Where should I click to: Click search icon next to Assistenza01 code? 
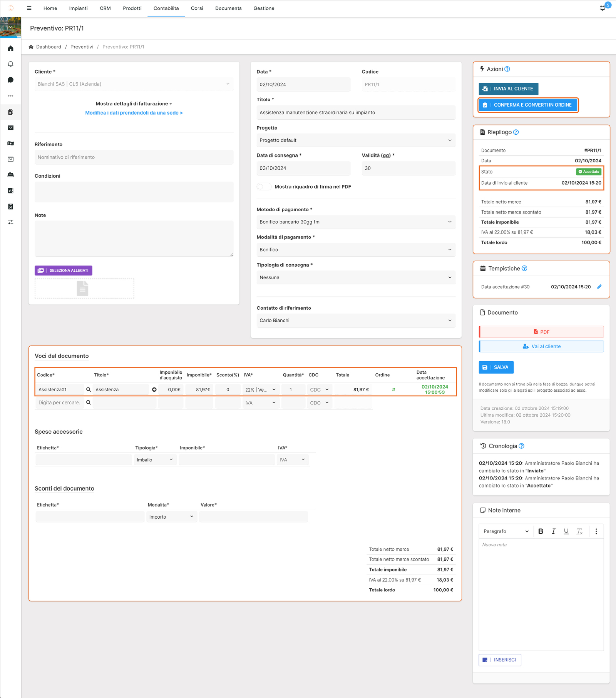(89, 390)
